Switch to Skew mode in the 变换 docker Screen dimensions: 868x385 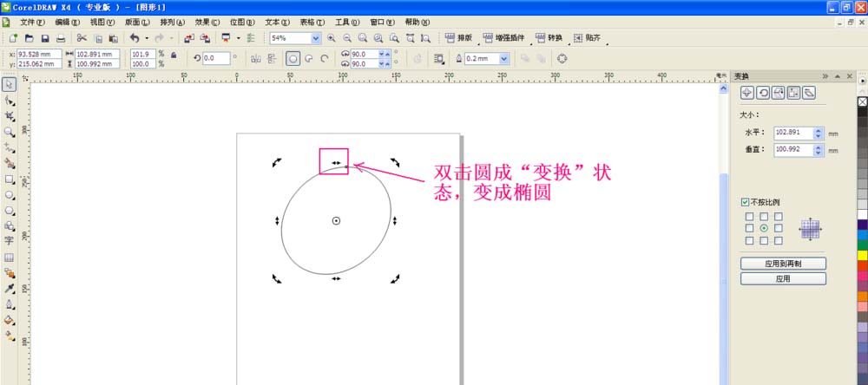tap(809, 93)
